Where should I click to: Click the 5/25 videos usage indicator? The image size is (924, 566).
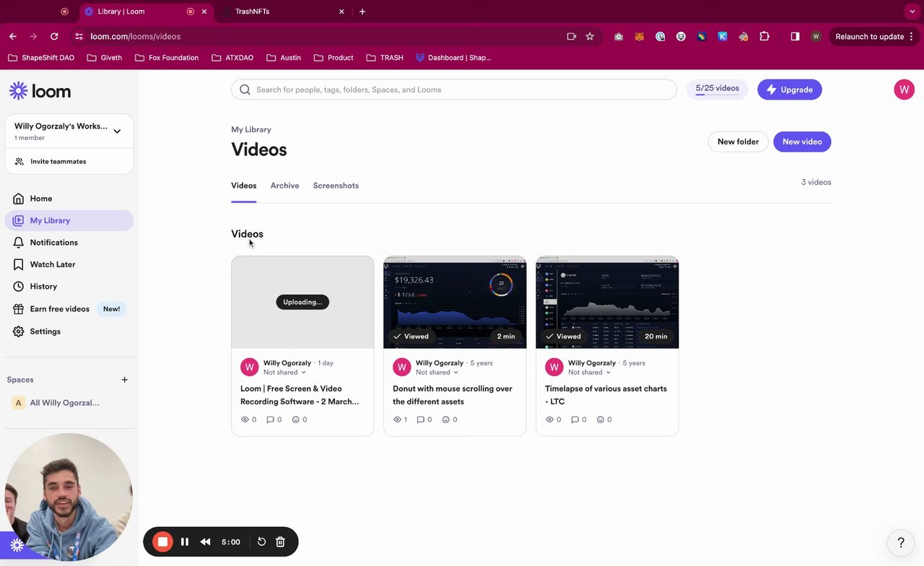pos(717,89)
